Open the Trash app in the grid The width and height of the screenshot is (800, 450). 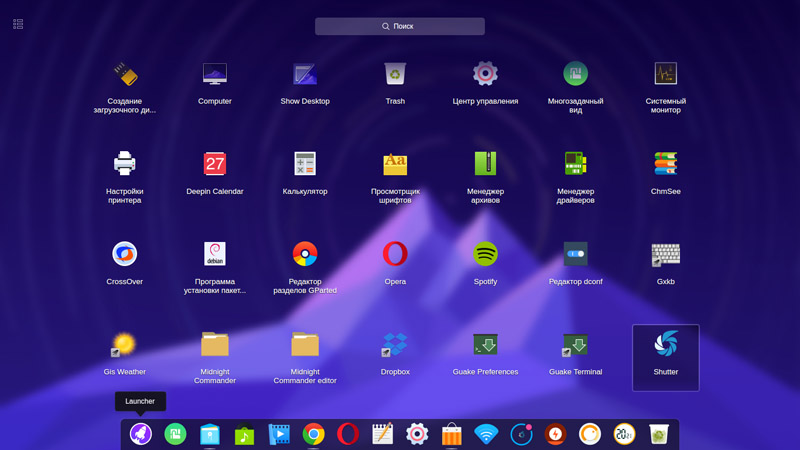click(395, 74)
